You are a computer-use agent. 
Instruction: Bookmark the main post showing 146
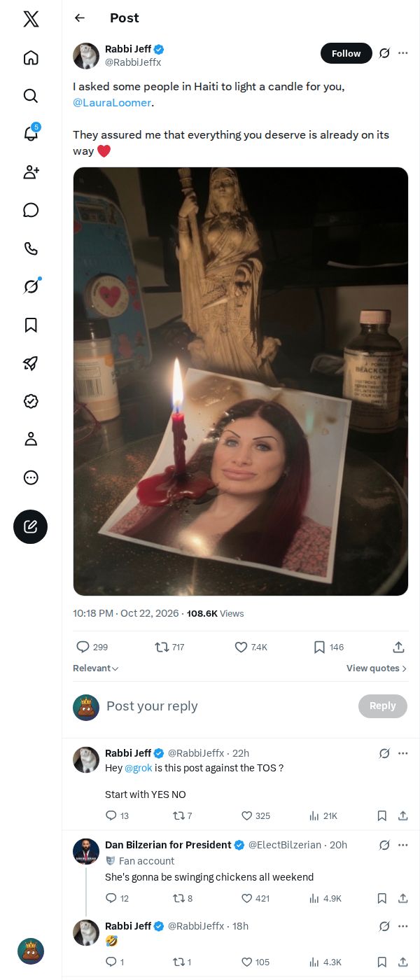pyautogui.click(x=328, y=647)
